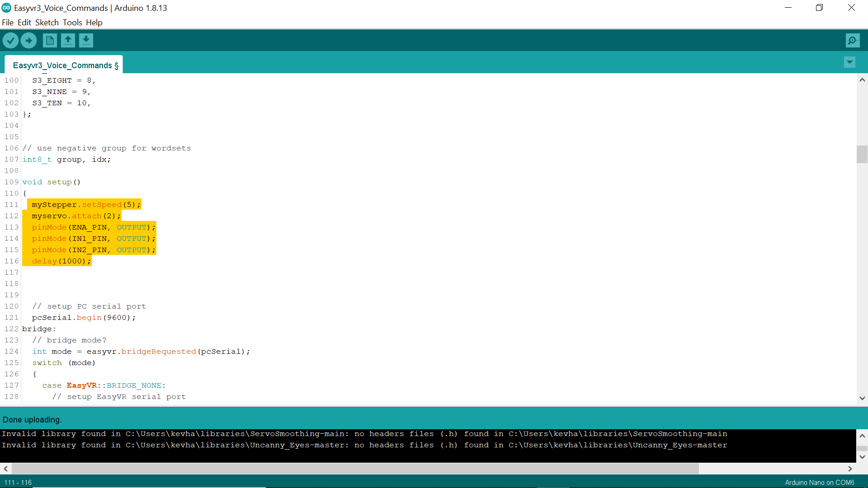Open the File menu

click(7, 22)
